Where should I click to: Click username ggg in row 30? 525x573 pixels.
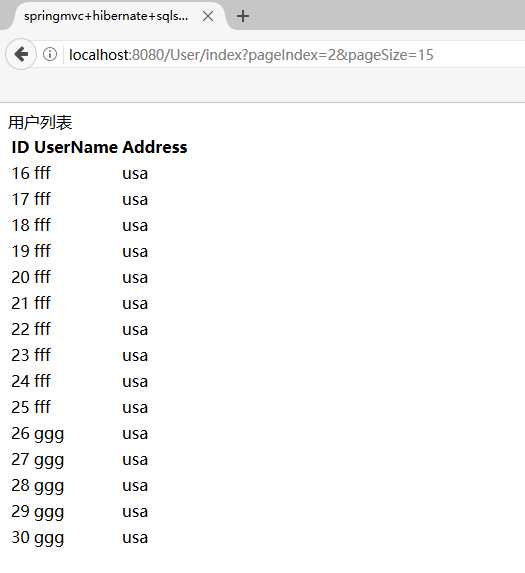[x=49, y=539]
